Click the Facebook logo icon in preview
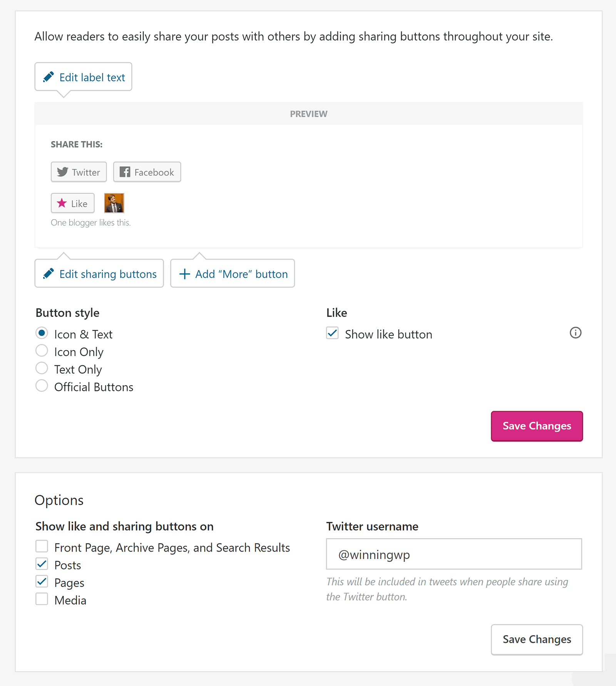616x686 pixels. tap(125, 172)
